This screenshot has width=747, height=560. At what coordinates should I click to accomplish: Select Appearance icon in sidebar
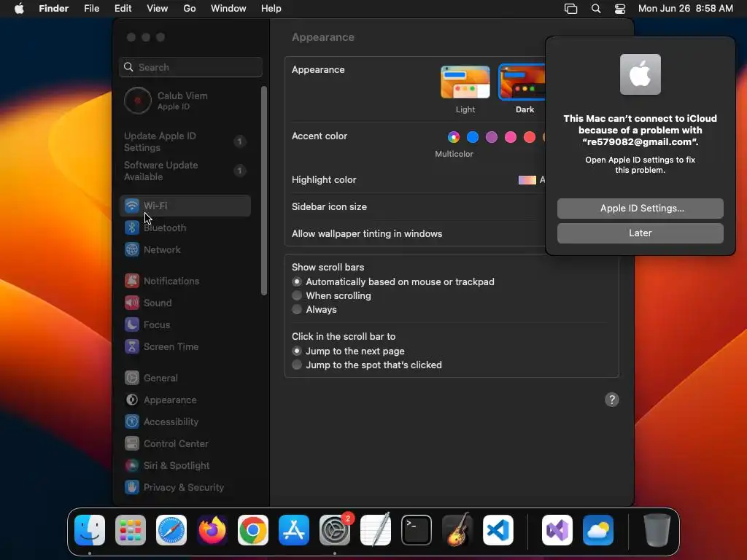coord(132,400)
